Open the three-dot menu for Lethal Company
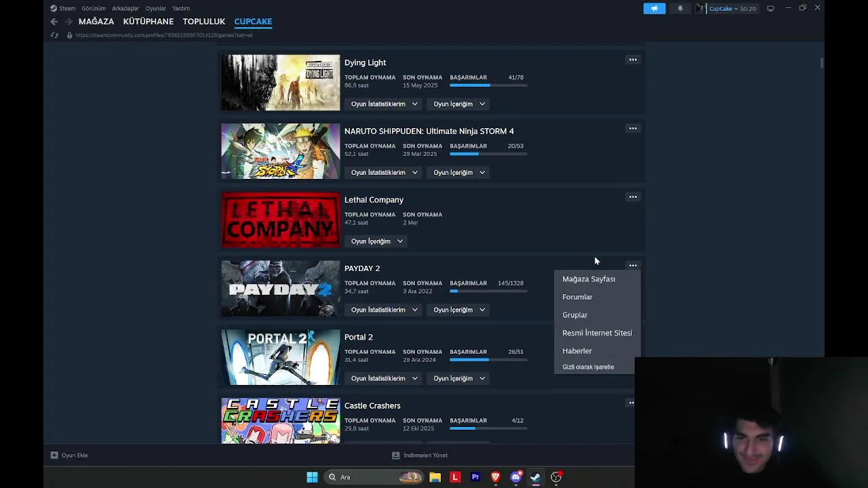The width and height of the screenshot is (868, 488). 633,197
